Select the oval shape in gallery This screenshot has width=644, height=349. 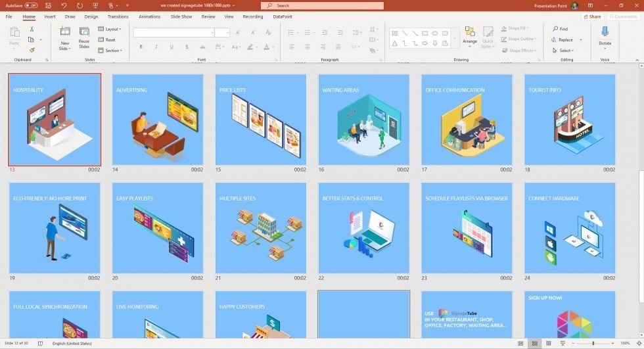point(435,34)
